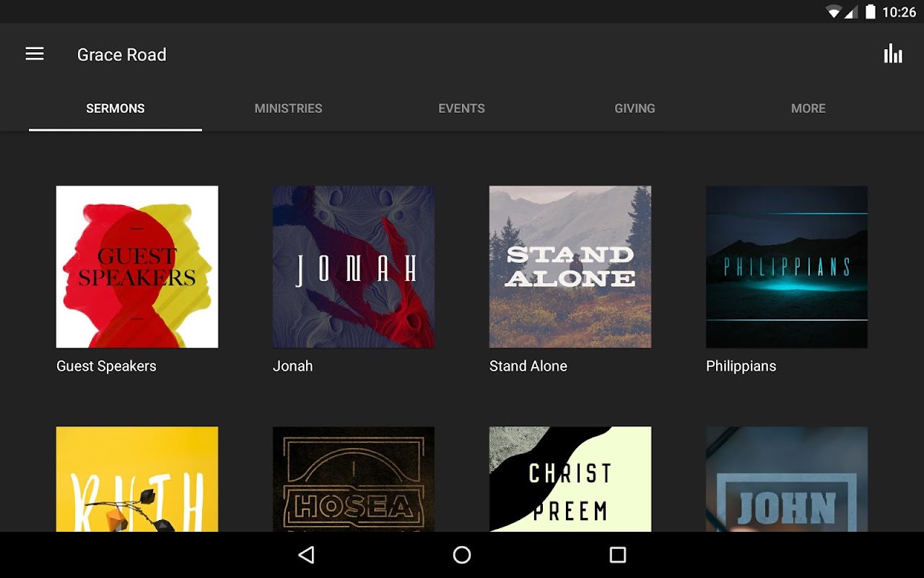Open the Stand Alone series artwork
924x578 pixels.
tap(570, 267)
